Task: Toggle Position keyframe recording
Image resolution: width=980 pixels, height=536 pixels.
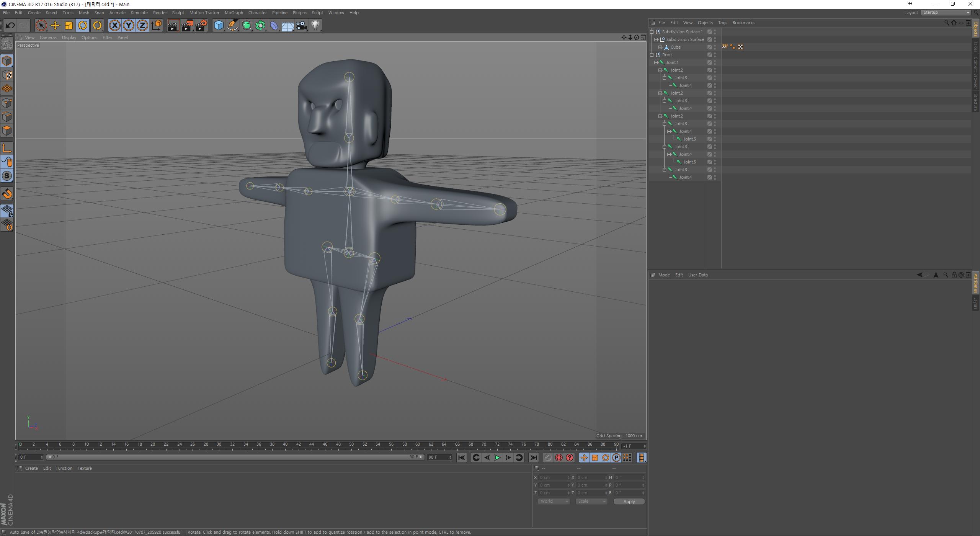Action: click(584, 458)
